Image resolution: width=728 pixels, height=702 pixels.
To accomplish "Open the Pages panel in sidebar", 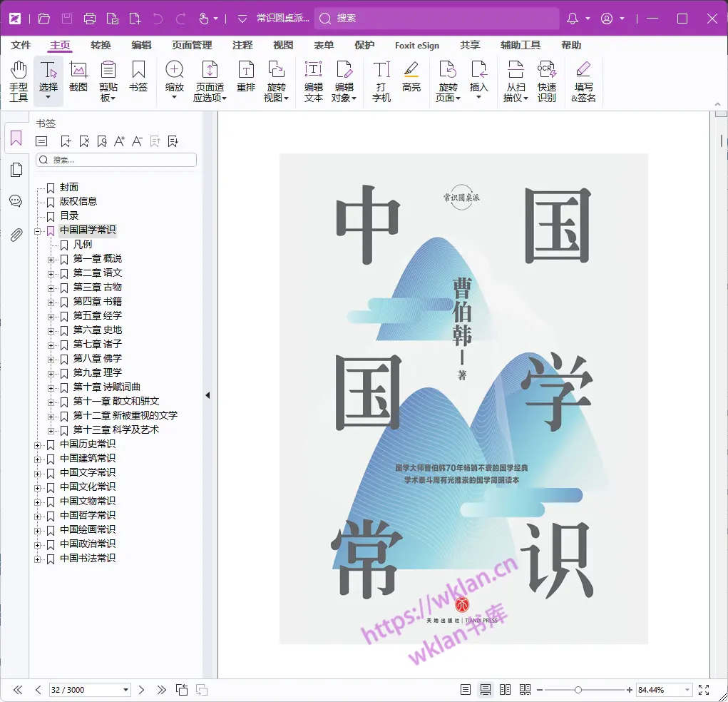I will coord(16,170).
